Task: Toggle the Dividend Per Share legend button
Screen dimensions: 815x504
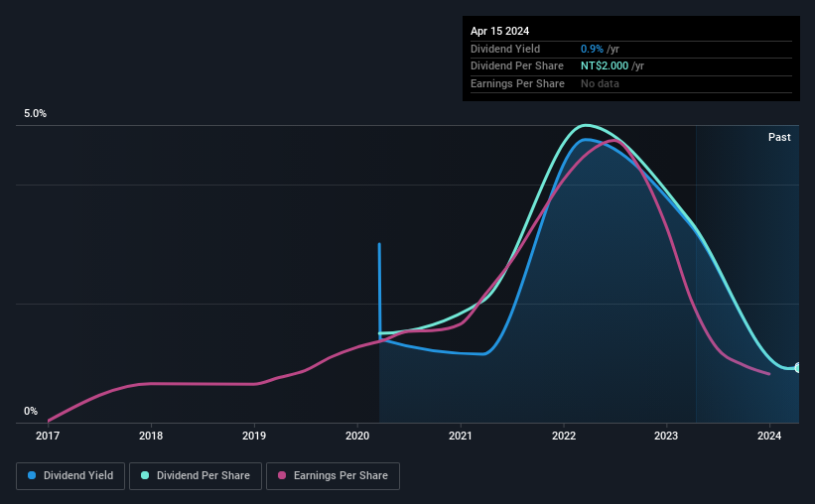Action: pos(196,476)
